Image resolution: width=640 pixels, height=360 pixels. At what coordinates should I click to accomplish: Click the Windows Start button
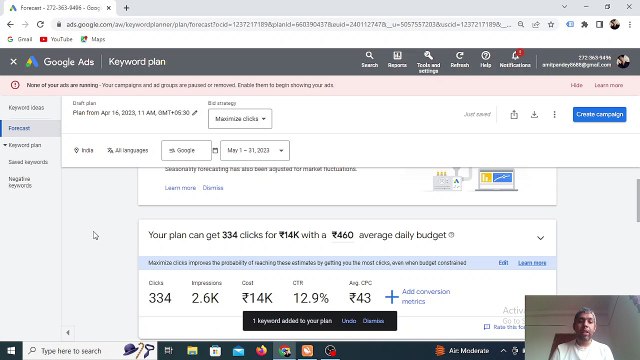click(11, 351)
